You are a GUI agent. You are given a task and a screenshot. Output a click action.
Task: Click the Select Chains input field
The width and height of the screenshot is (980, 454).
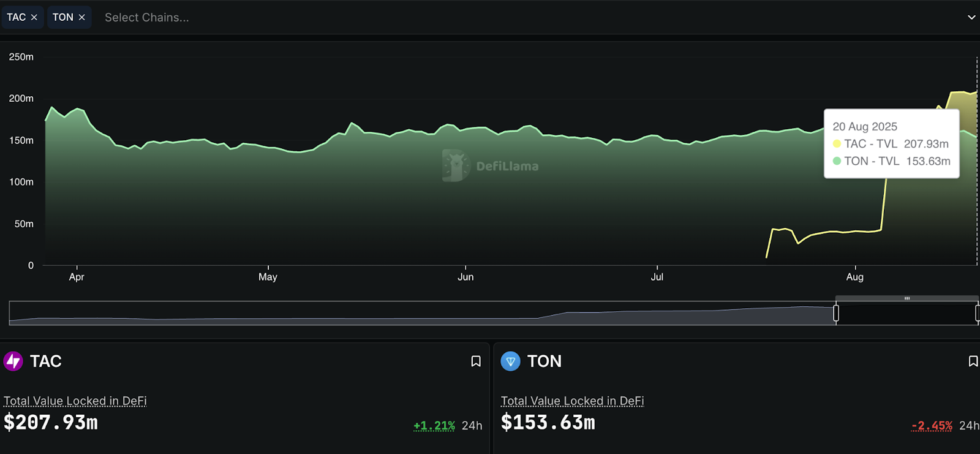point(147,17)
